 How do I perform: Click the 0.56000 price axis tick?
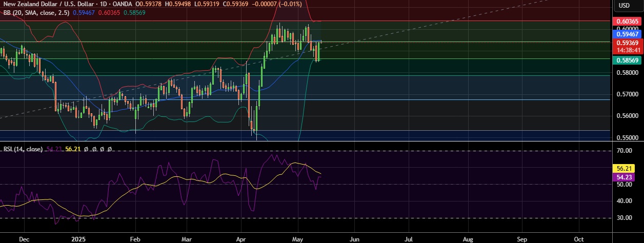pos(627,116)
